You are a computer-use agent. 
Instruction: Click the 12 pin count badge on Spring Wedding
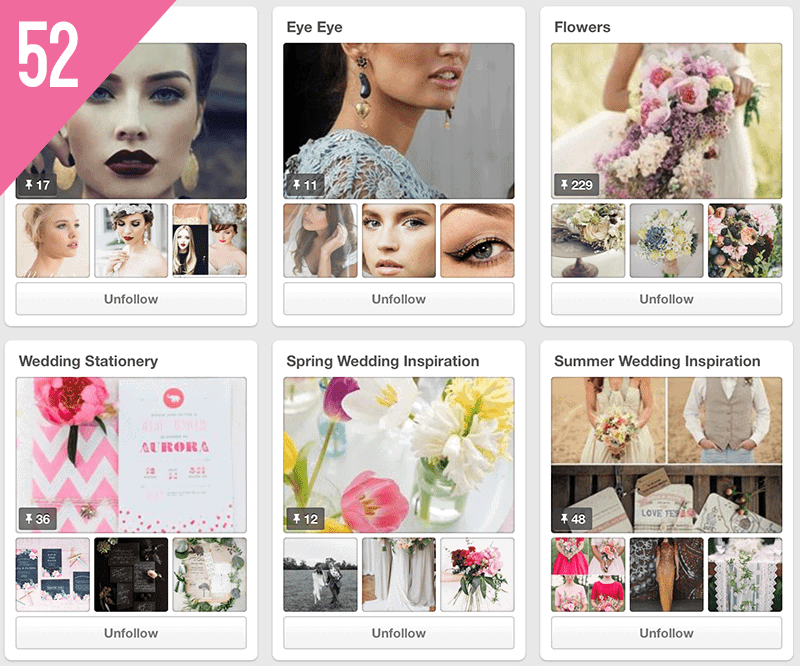(303, 519)
